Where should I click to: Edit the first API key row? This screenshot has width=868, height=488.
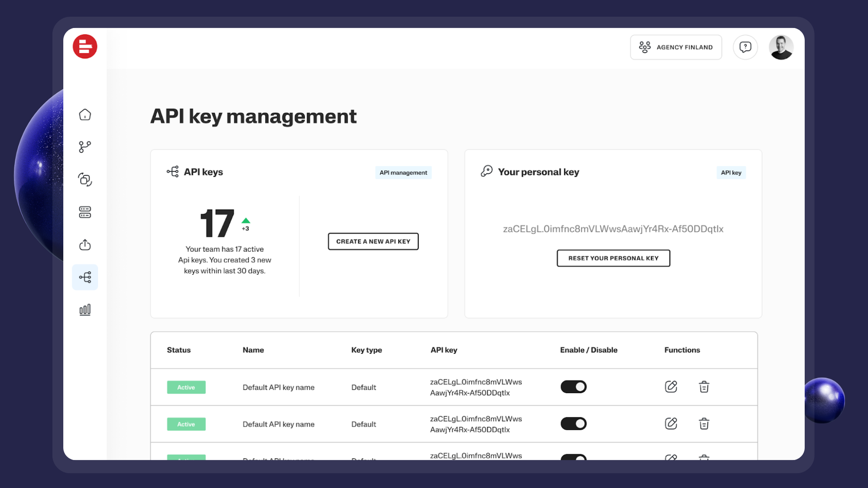tap(671, 387)
